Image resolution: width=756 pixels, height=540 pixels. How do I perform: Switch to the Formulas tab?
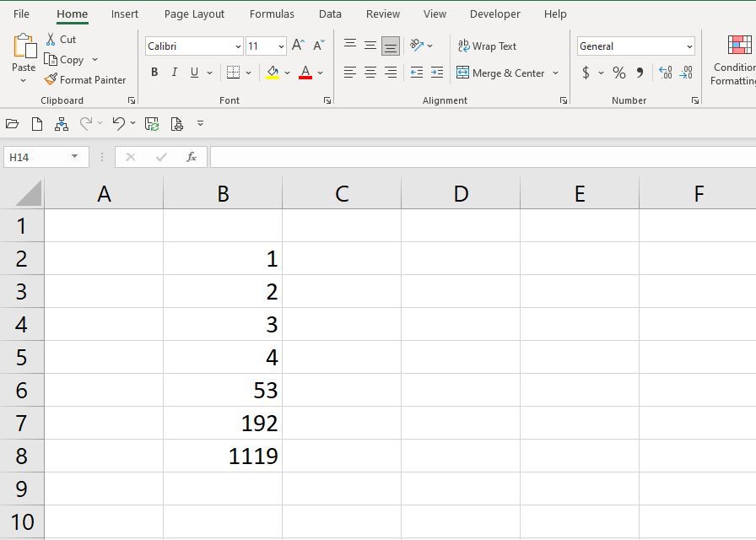point(272,13)
